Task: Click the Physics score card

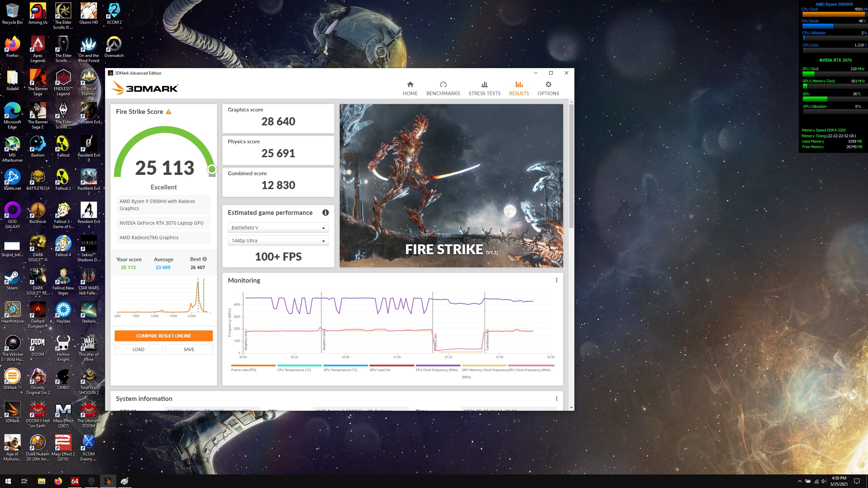Action: tap(278, 150)
